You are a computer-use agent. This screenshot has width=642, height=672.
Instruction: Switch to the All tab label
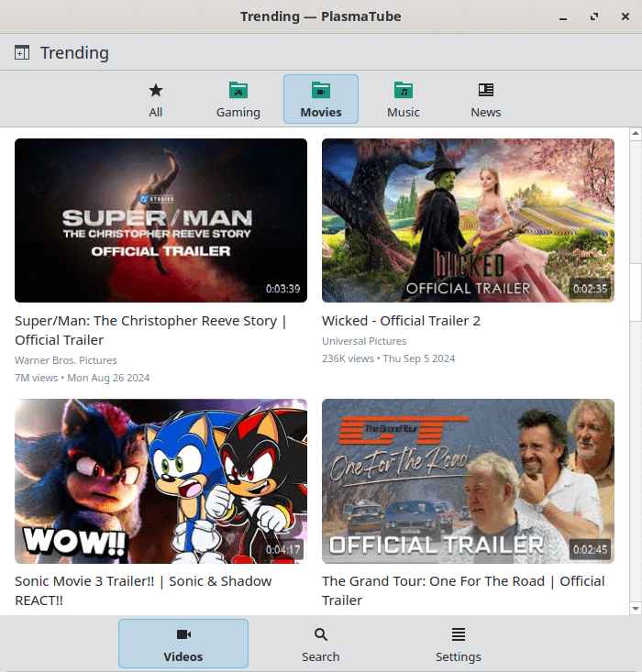156,112
